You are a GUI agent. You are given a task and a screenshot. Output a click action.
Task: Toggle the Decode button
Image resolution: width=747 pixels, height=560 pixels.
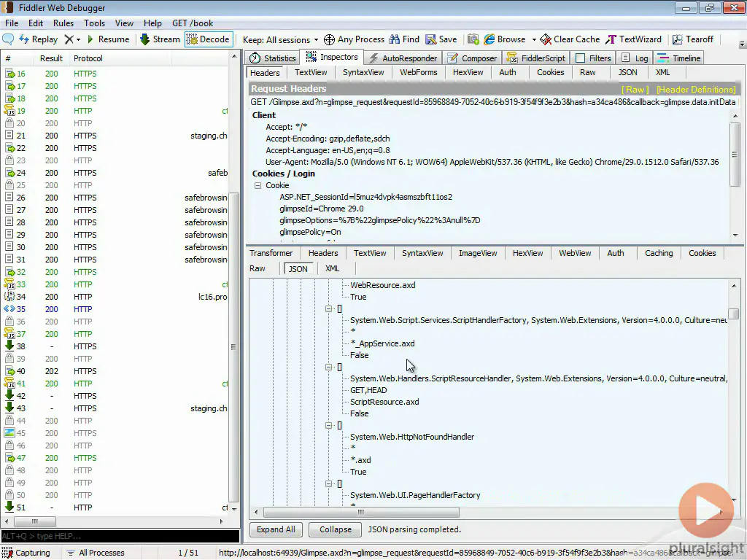[x=208, y=39]
